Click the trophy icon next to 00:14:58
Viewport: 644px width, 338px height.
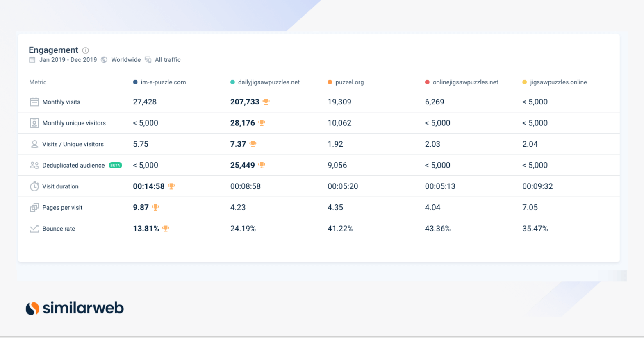tap(172, 186)
